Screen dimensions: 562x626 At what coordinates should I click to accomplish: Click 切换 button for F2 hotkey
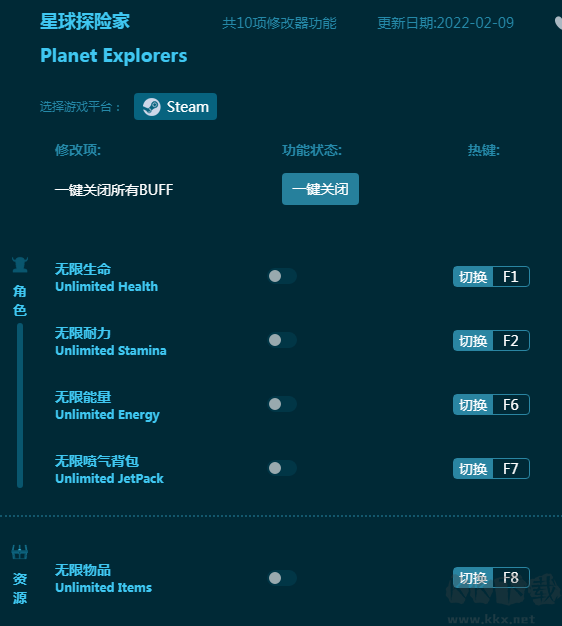(x=473, y=341)
